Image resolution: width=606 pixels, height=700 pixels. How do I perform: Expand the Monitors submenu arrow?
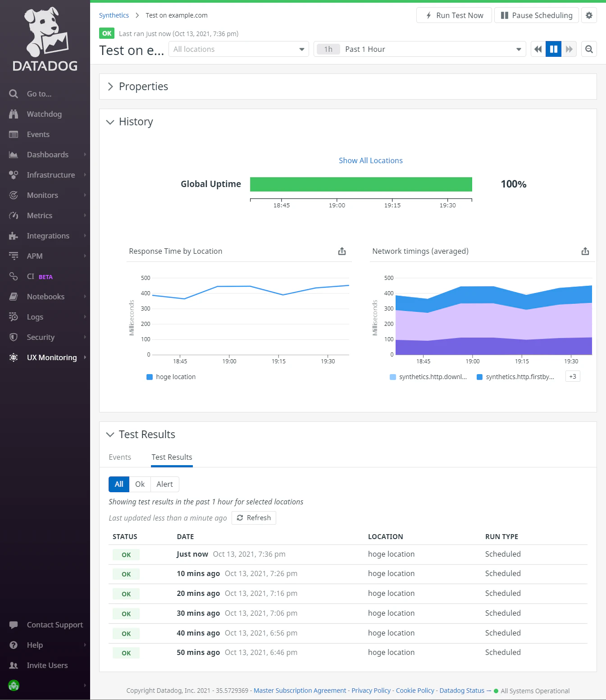pyautogui.click(x=85, y=195)
